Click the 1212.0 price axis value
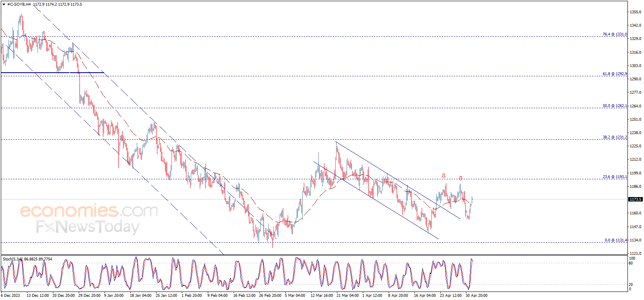The image size is (644, 300). (x=636, y=159)
